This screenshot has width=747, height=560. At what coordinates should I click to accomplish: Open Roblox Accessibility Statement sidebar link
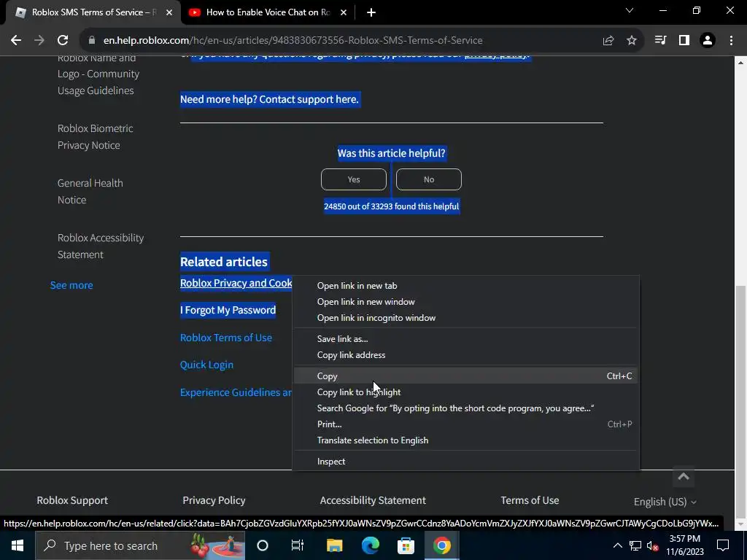point(101,246)
